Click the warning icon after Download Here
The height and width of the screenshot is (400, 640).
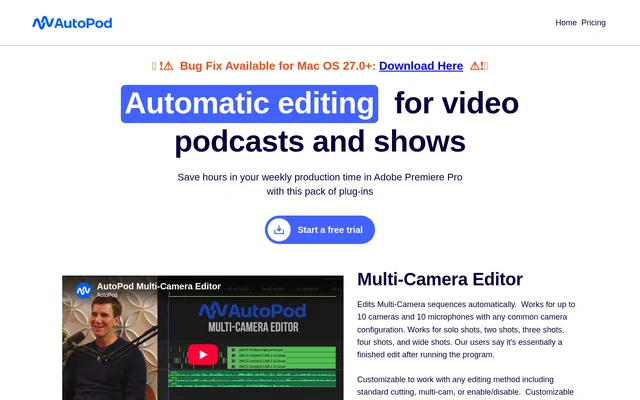(x=474, y=66)
